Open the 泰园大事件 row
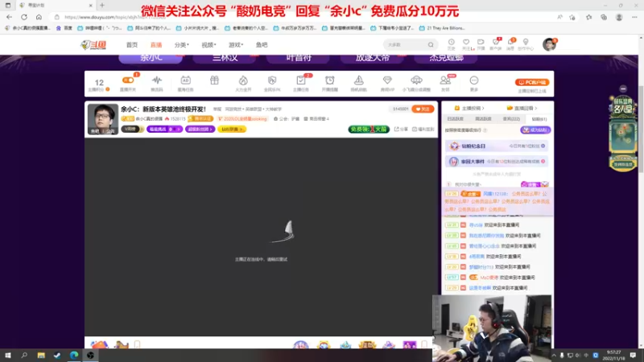The width and height of the screenshot is (644, 362). [x=497, y=162]
